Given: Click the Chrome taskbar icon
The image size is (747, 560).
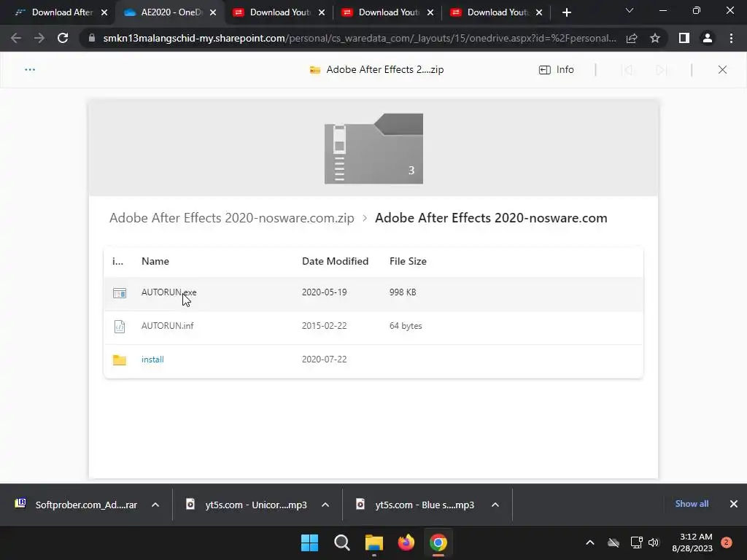Looking at the screenshot, I should click(x=438, y=542).
